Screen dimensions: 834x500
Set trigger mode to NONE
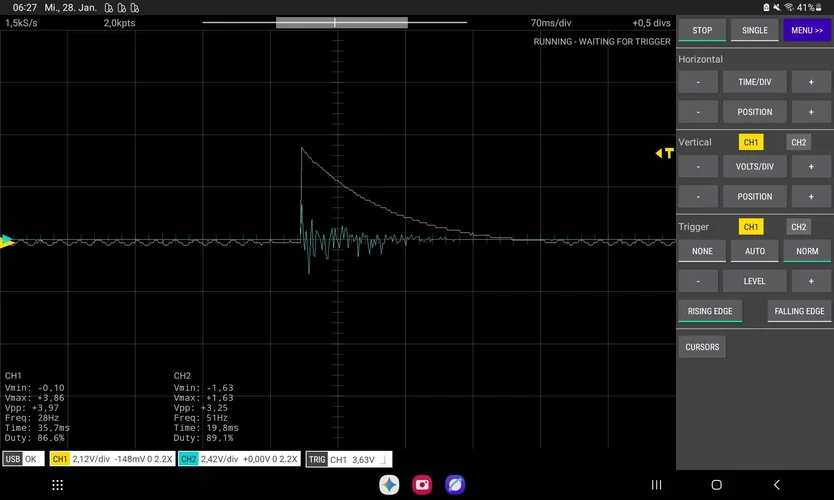[702, 251]
